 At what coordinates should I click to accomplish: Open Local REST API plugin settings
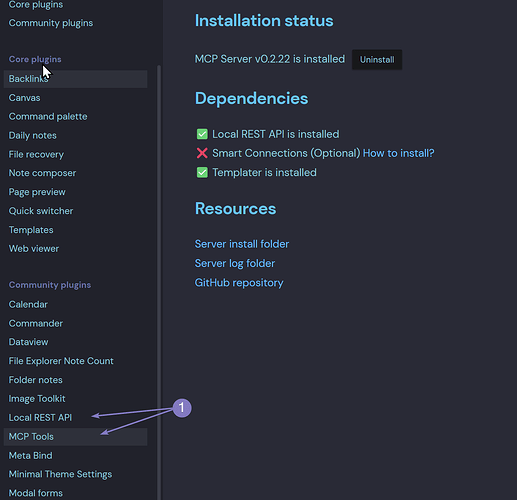pos(75,418)
